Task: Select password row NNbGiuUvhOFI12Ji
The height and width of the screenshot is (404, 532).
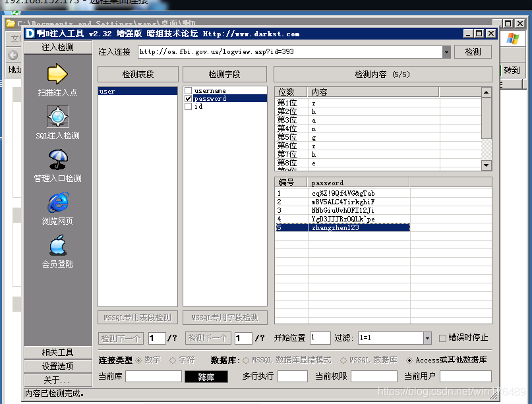Action: [342, 210]
